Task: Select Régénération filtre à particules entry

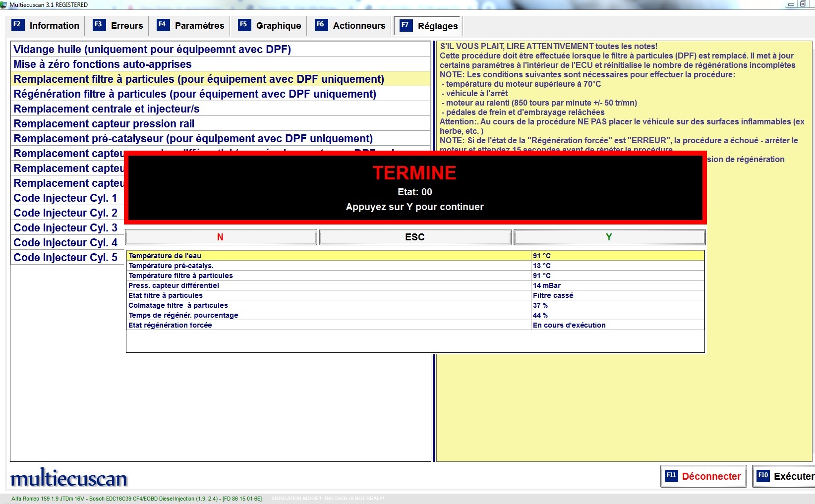Action: pyautogui.click(x=195, y=94)
